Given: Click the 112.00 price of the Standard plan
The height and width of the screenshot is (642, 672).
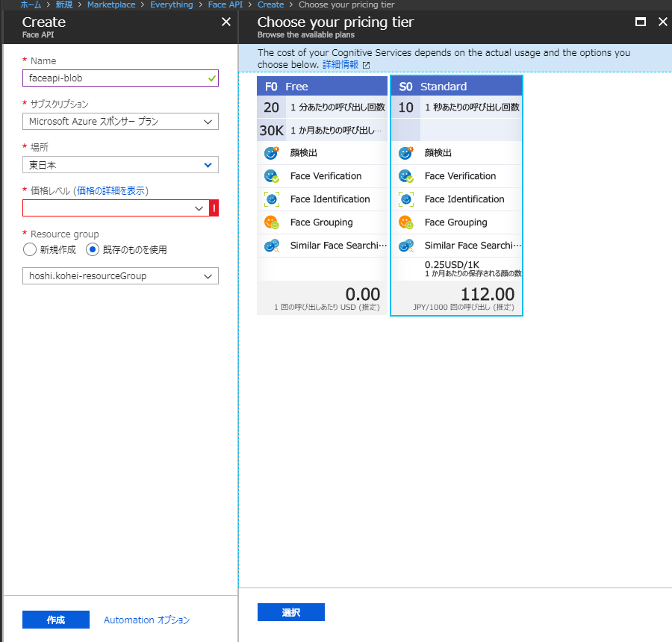Looking at the screenshot, I should click(488, 294).
